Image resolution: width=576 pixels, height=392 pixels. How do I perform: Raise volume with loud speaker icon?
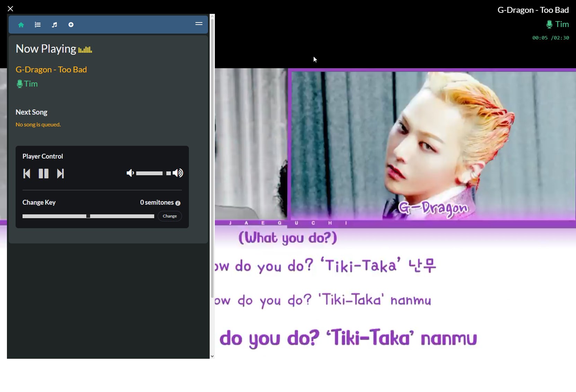tap(178, 173)
